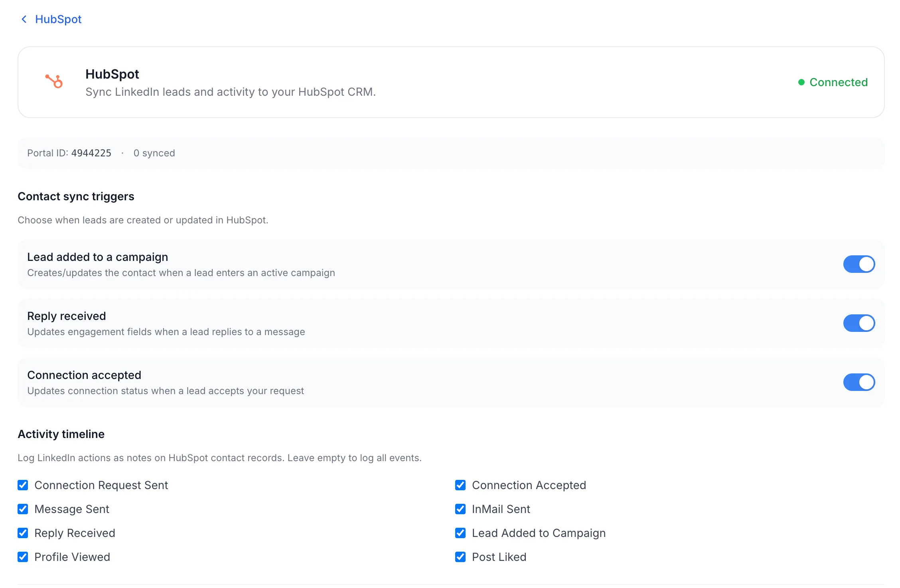
Task: Click 'Log LinkedIn actions as notes' description
Action: (x=219, y=458)
